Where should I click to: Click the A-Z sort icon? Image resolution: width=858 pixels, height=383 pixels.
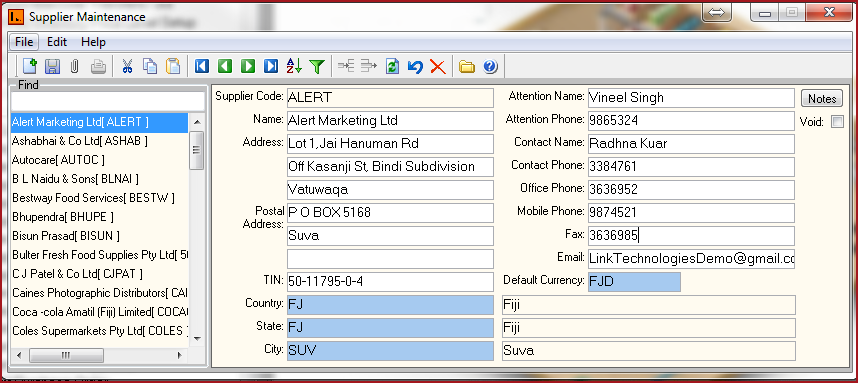pos(294,67)
